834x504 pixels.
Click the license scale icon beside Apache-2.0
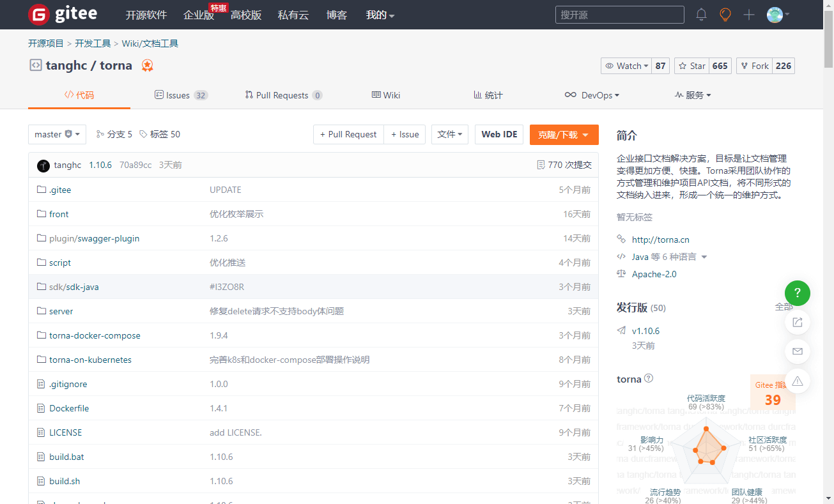[621, 274]
